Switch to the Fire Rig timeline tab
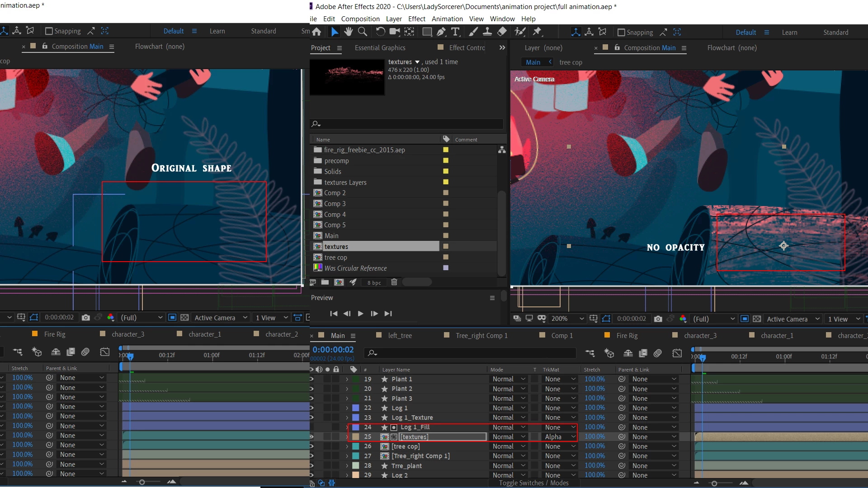This screenshot has height=488, width=868. click(x=627, y=336)
